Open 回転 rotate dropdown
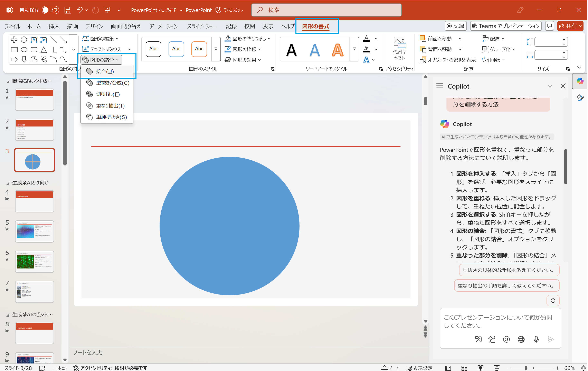 point(493,60)
